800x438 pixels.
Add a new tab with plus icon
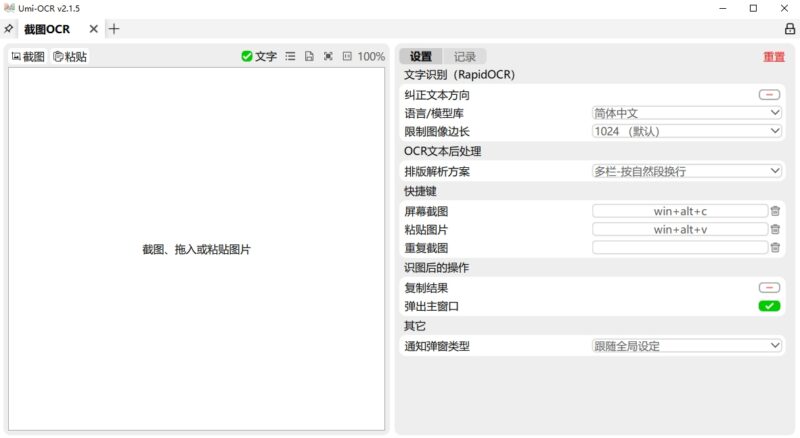[114, 29]
